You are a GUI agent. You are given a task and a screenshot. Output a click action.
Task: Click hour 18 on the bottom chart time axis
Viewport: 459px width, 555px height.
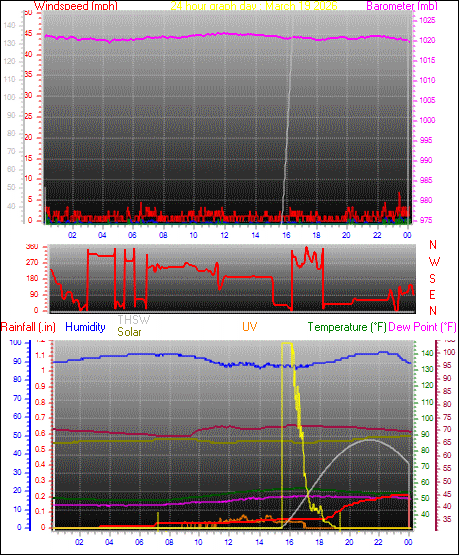pyautogui.click(x=319, y=542)
